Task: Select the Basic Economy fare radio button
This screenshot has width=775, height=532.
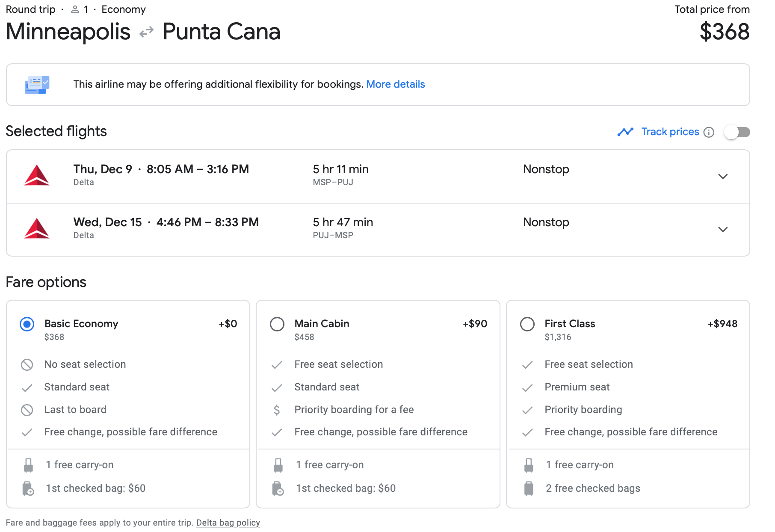Action: [x=27, y=324]
